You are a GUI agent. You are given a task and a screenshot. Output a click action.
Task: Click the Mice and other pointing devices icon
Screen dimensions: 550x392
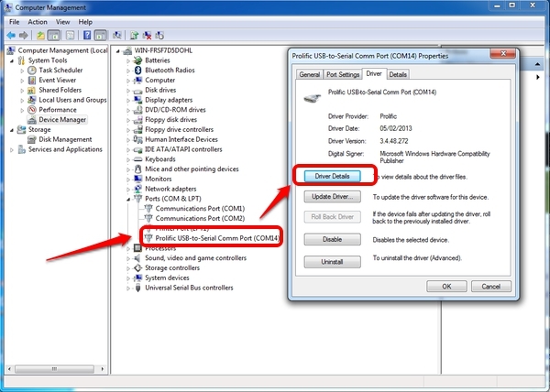(137, 169)
